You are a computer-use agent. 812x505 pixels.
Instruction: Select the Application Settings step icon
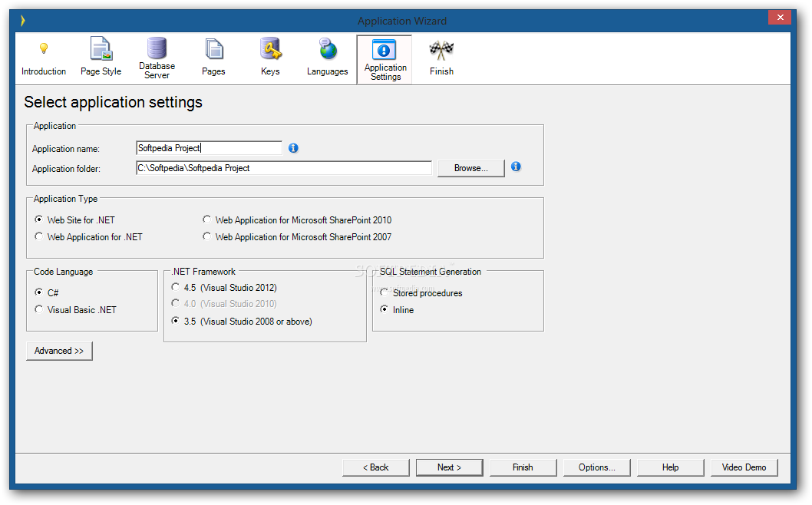click(385, 59)
